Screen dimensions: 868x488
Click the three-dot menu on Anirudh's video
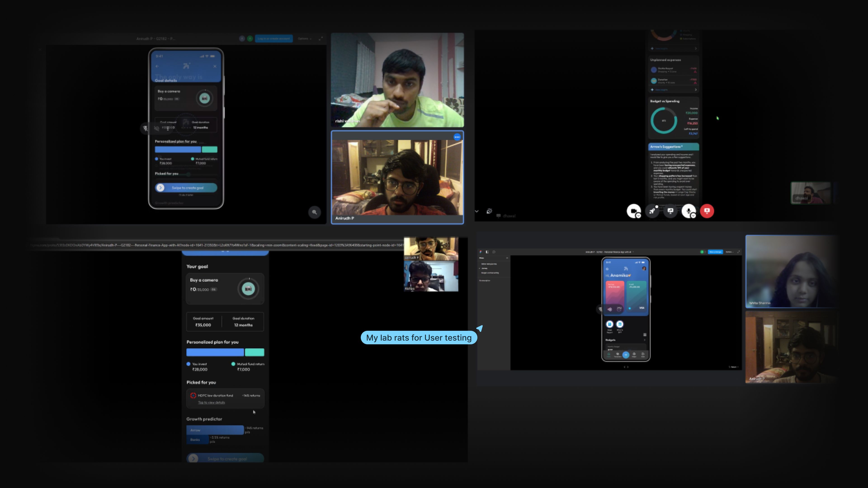pyautogui.click(x=457, y=137)
